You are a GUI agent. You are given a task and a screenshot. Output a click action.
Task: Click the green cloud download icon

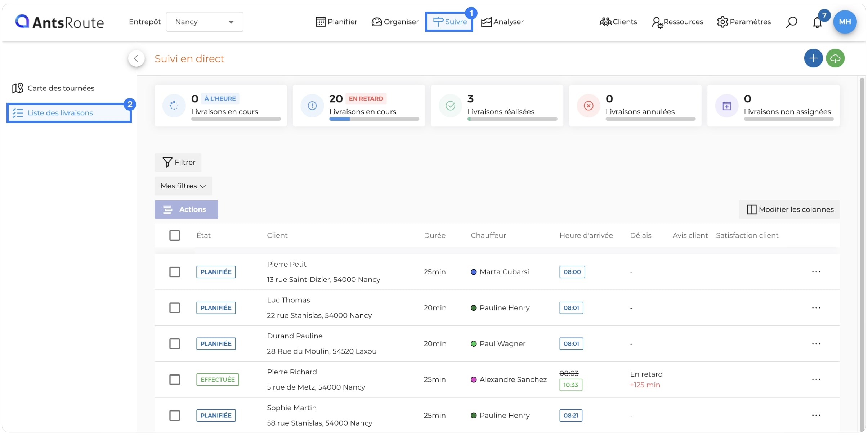point(835,58)
